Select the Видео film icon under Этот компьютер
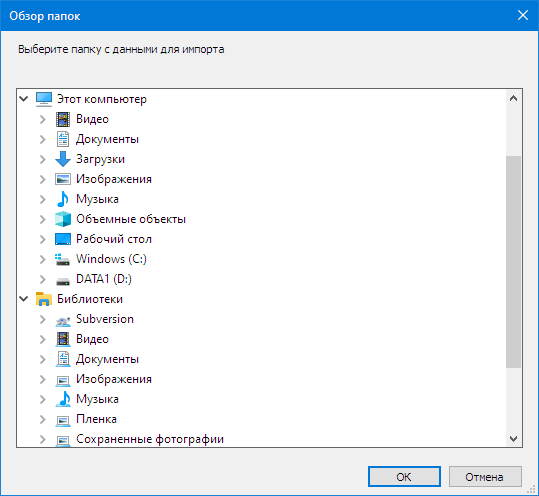 (x=63, y=119)
